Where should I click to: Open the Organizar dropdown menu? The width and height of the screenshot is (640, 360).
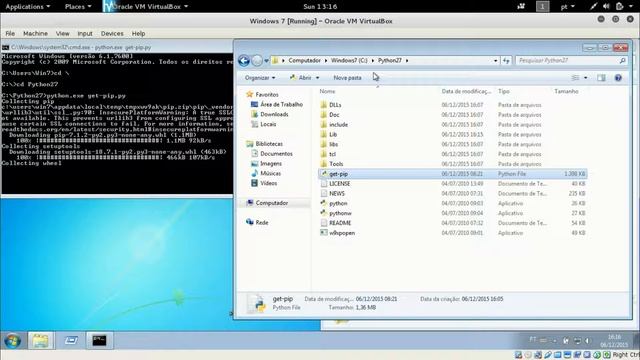[x=260, y=78]
